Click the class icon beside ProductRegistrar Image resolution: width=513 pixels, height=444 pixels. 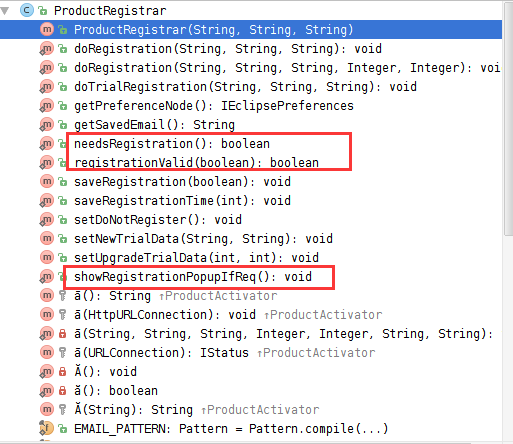(x=27, y=10)
